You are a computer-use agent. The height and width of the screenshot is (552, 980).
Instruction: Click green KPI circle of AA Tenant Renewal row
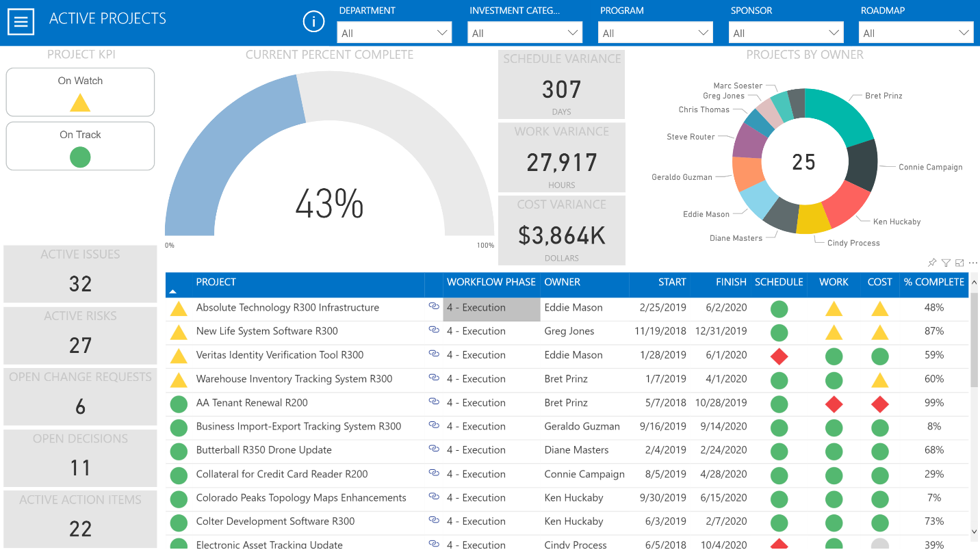[x=179, y=404]
